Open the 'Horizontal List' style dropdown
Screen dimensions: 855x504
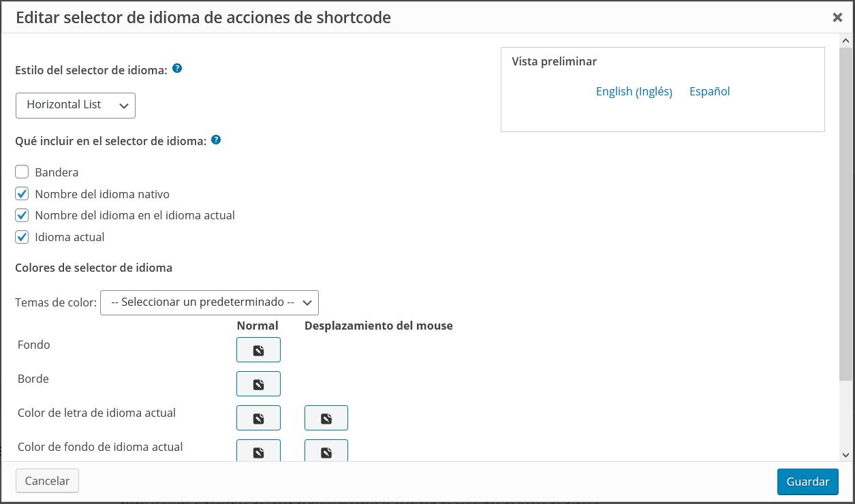(76, 105)
